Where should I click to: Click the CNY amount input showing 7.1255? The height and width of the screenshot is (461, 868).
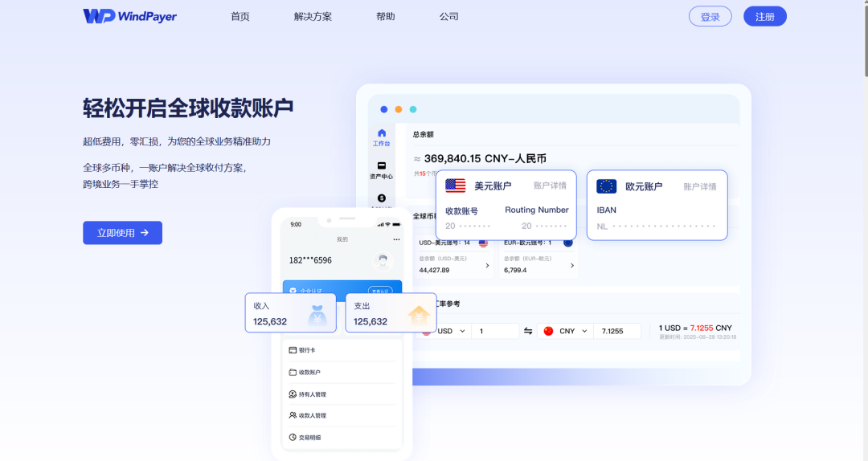click(617, 331)
